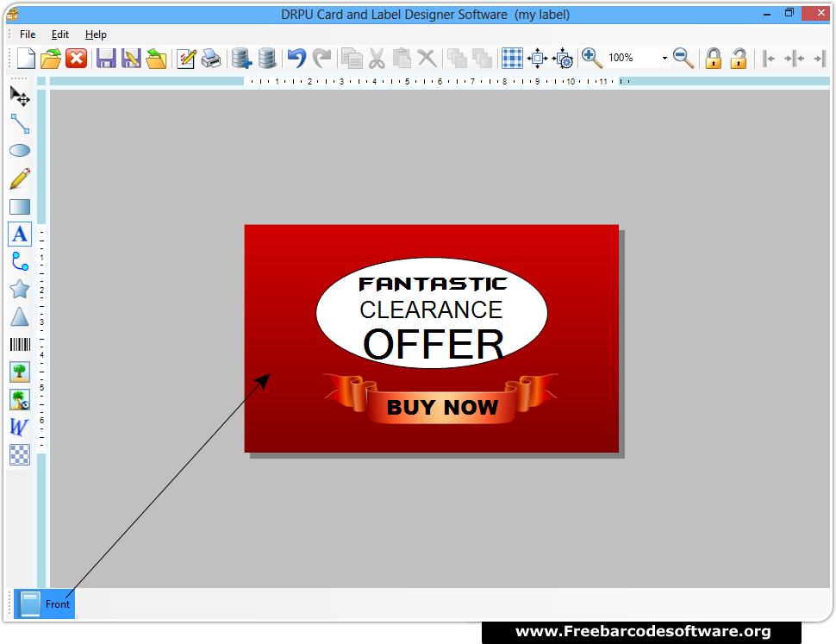This screenshot has width=836, height=644.
Task: Switch to the Front card tab
Action: 44,604
